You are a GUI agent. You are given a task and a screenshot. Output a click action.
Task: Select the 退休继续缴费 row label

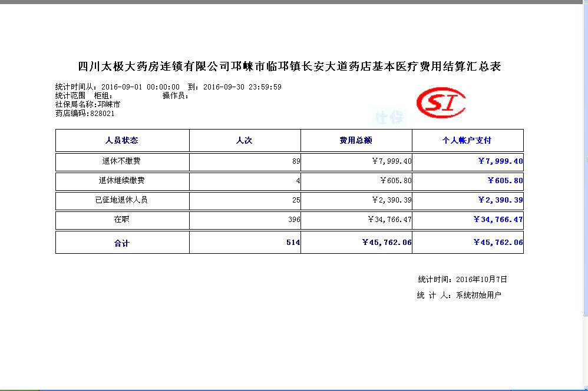[x=121, y=180]
